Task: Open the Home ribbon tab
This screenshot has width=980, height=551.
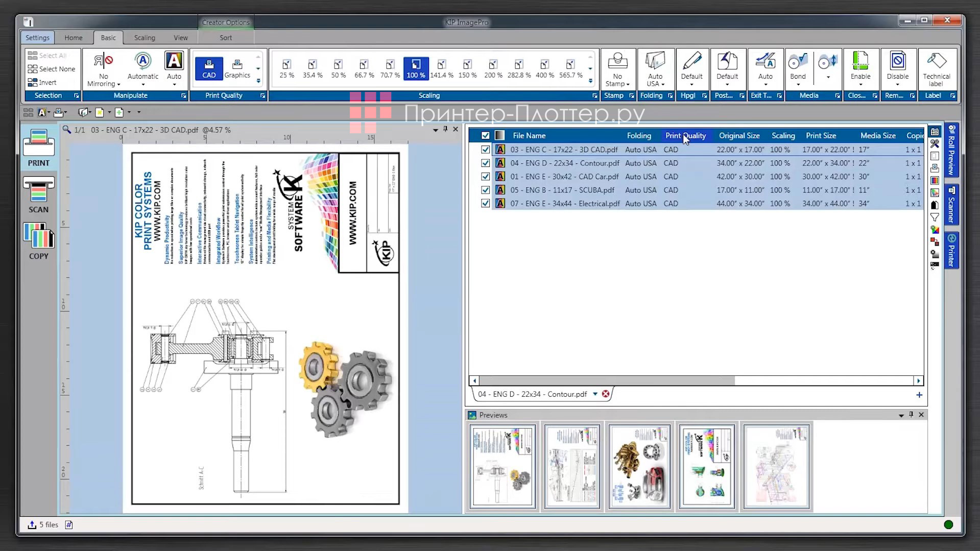Action: coord(74,38)
